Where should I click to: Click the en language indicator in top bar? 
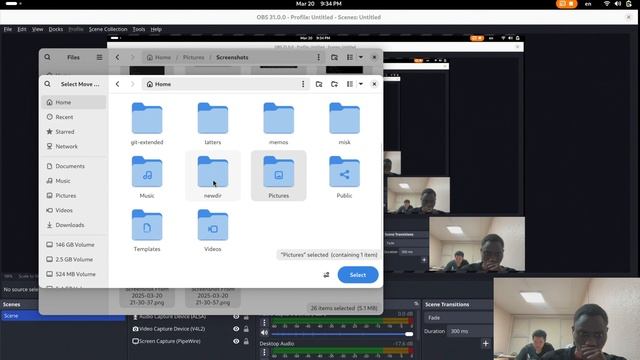[x=588, y=4]
